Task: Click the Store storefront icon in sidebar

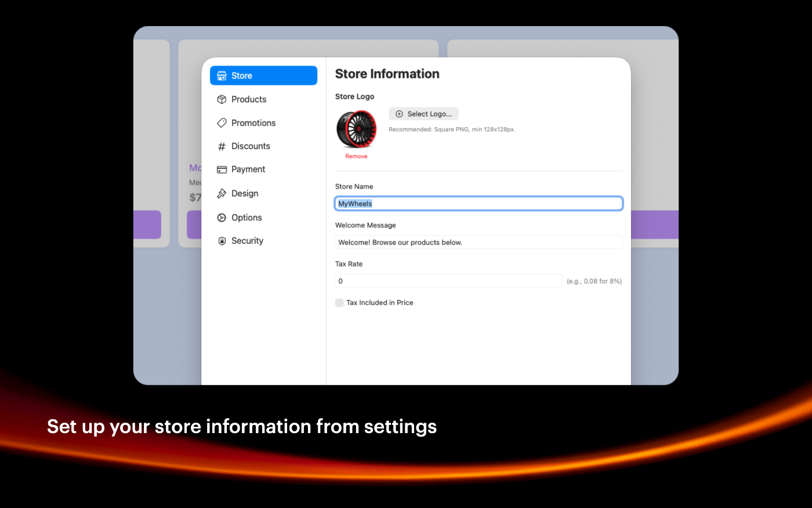Action: point(222,75)
